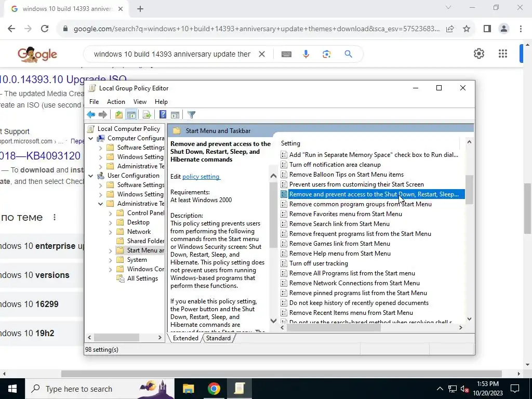Expand the Network tree node
532x399 pixels.
(x=110, y=232)
